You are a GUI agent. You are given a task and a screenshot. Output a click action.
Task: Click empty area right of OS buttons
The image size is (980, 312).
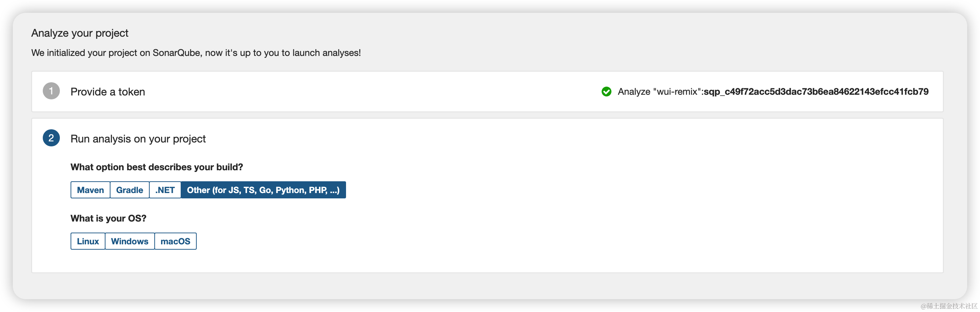[457, 241]
